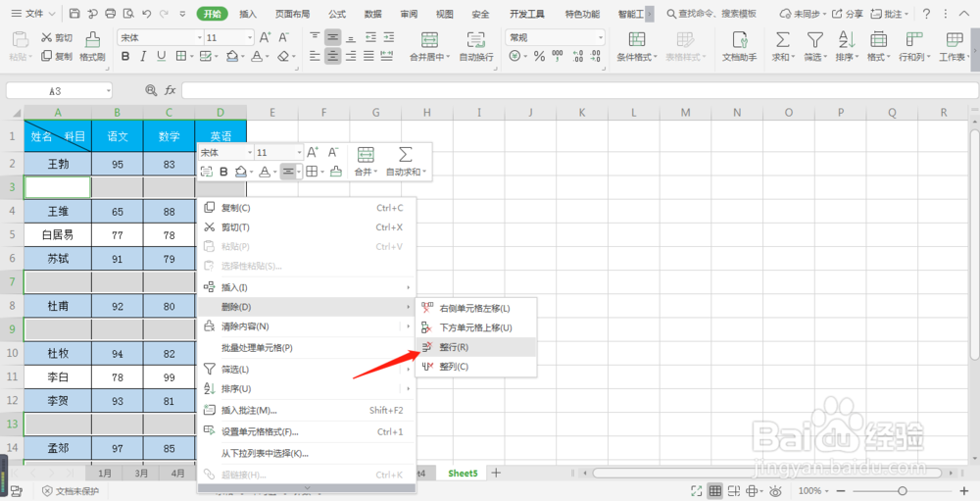Add a new sheet with the plus button

(496, 473)
